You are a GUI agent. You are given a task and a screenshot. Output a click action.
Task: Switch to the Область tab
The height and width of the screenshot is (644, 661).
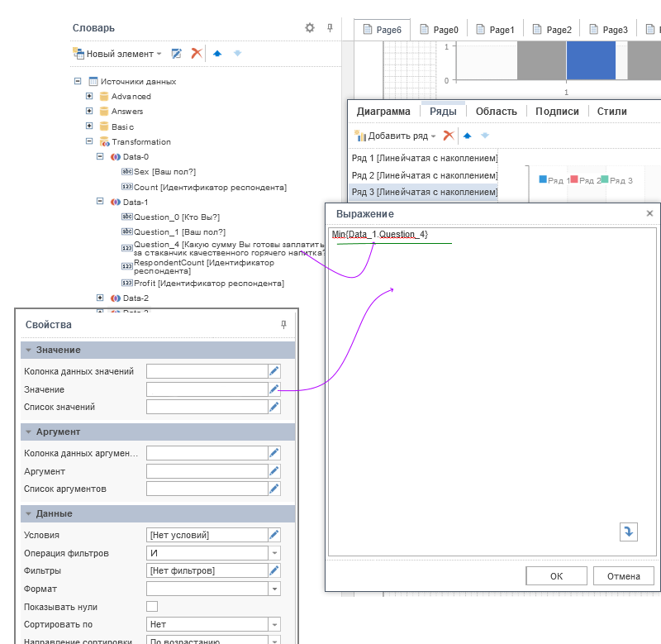point(496,112)
